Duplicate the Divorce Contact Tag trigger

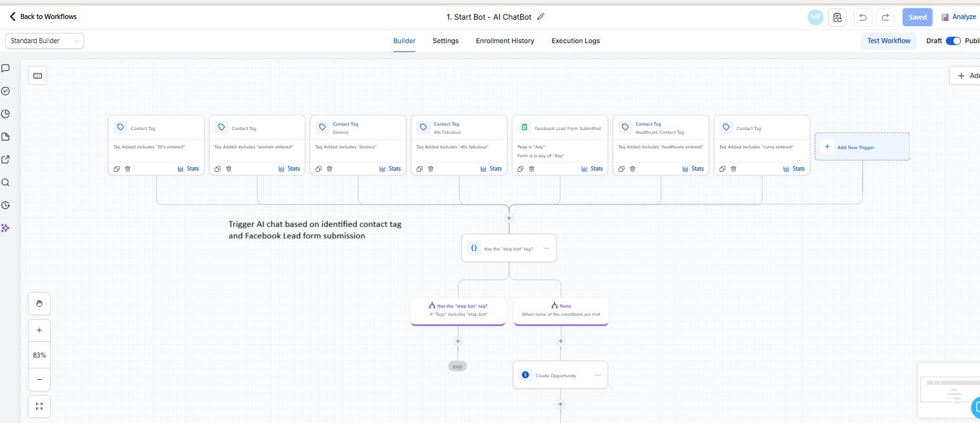click(x=318, y=169)
